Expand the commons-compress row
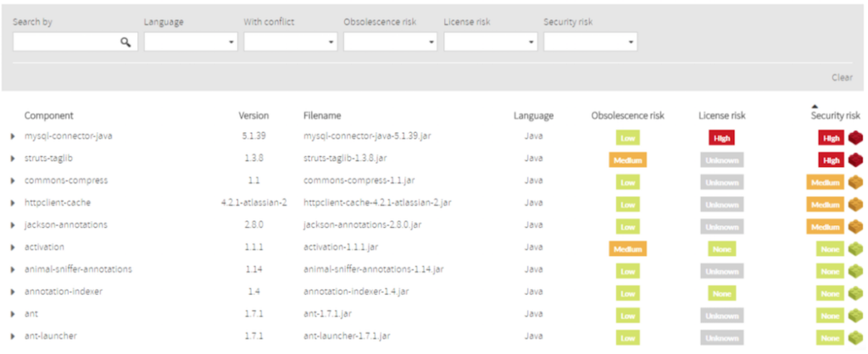 click(x=13, y=180)
